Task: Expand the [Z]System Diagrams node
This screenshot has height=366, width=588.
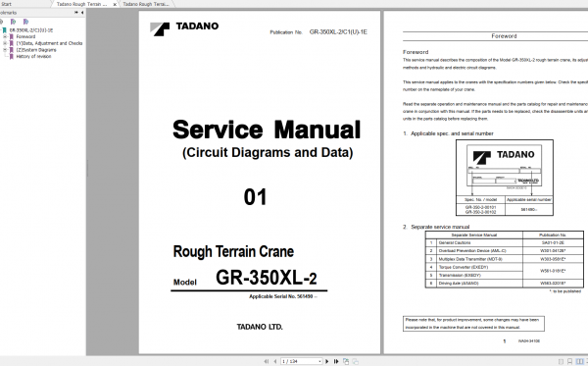Action: point(5,50)
